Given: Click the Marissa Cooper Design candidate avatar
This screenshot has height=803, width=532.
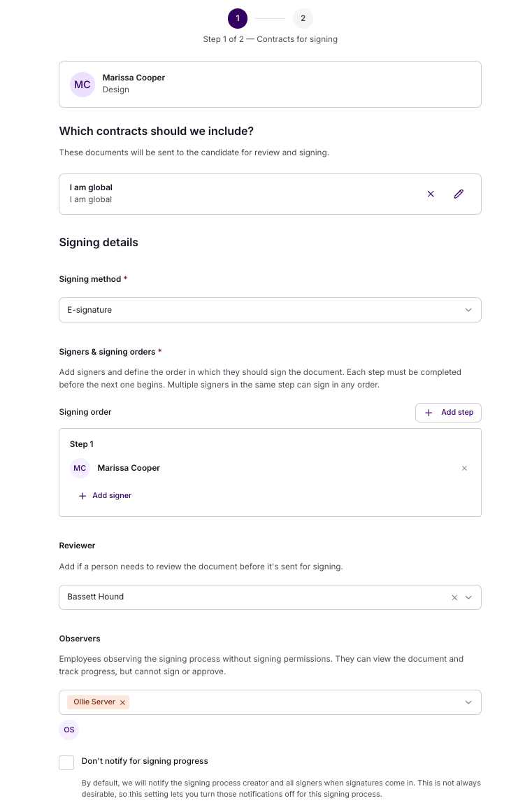Looking at the screenshot, I should coord(82,85).
